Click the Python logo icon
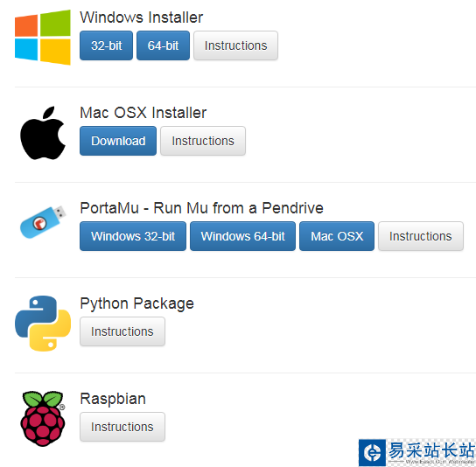The height and width of the screenshot is (467, 476). point(43,324)
